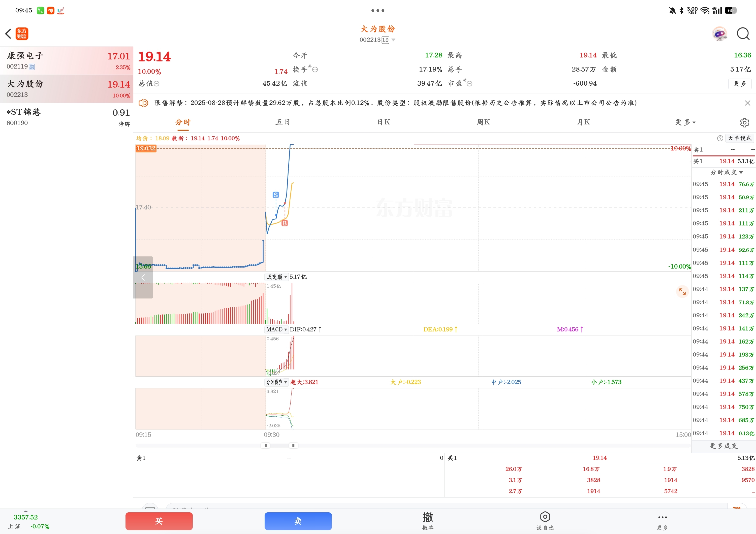
Task: Grab the left time-range slider handle
Action: pos(265,446)
